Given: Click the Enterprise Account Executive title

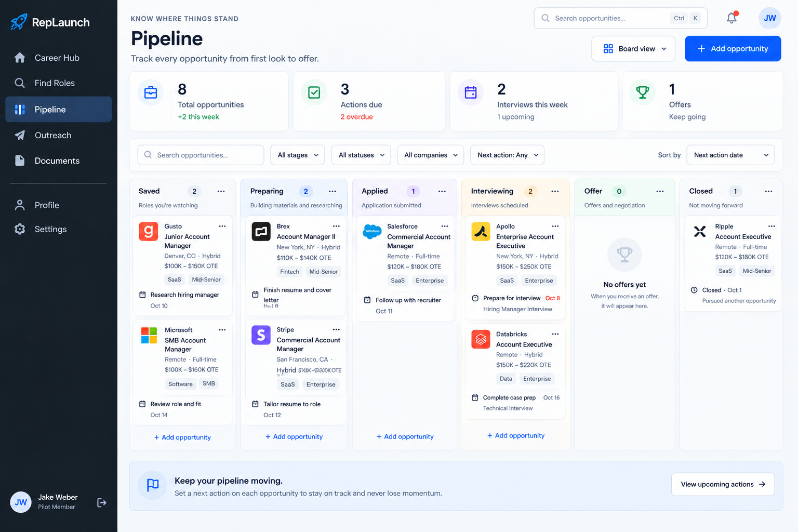Looking at the screenshot, I should point(525,242).
